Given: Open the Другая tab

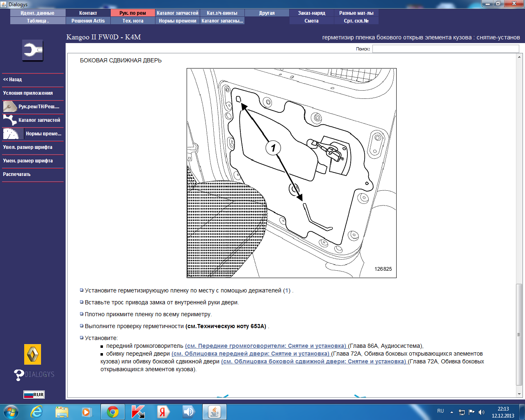Looking at the screenshot, I should (267, 13).
